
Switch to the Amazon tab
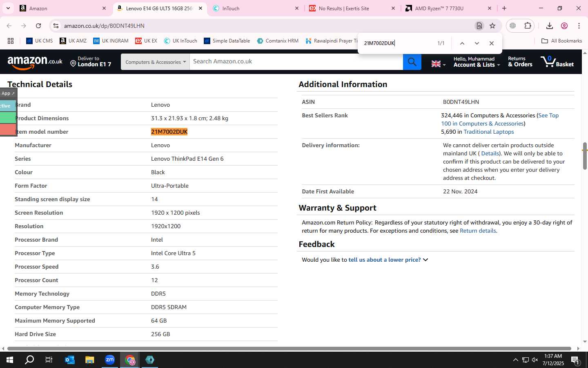pyautogui.click(x=63, y=8)
